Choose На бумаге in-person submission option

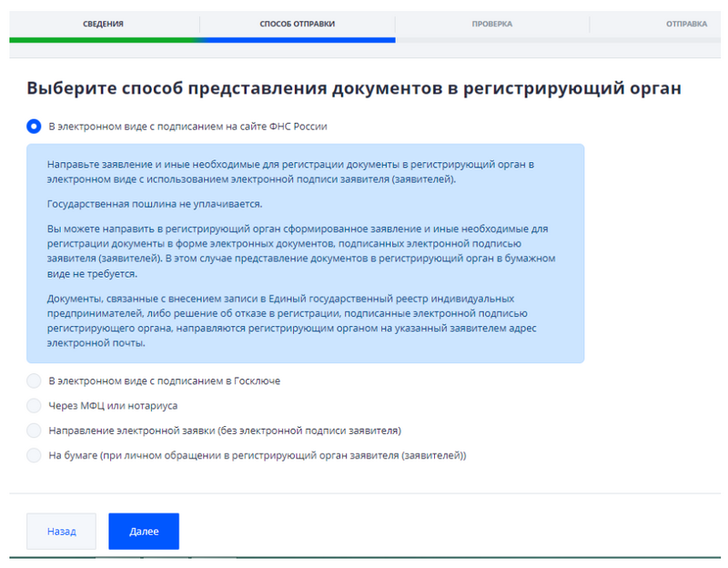coord(34,455)
